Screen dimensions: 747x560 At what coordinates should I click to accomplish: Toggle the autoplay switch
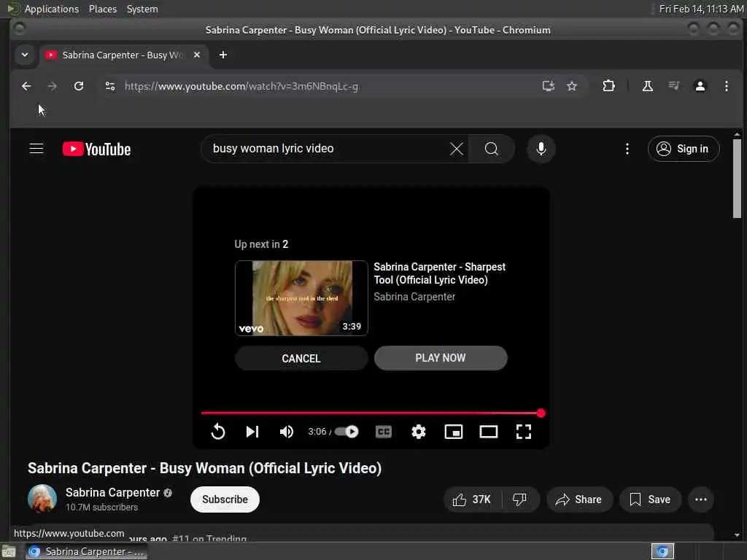pos(347,432)
